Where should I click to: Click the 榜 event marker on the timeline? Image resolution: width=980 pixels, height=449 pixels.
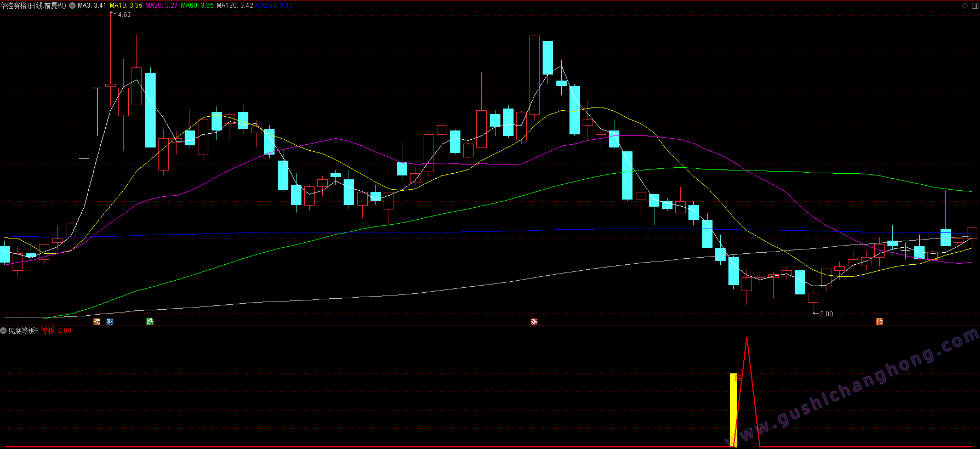(97, 322)
